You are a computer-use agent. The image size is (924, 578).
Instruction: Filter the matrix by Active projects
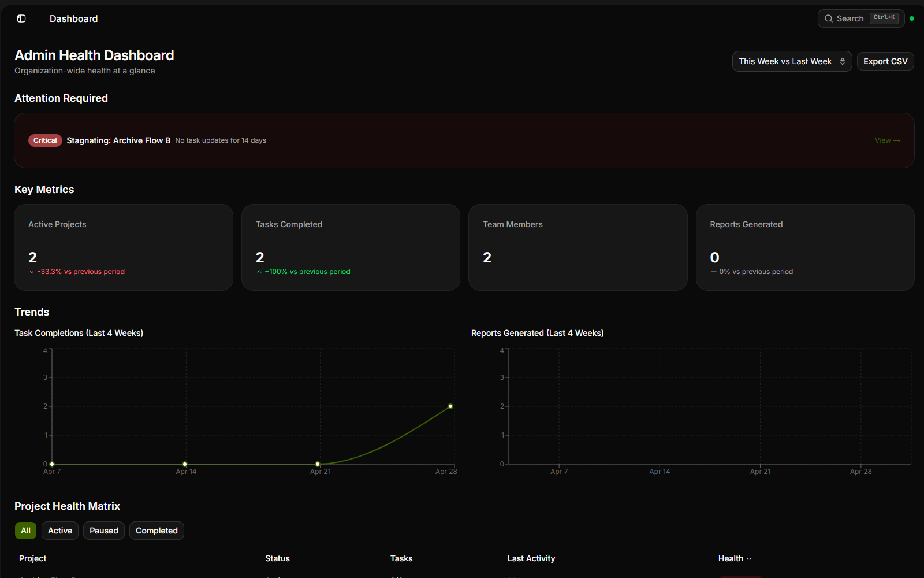click(x=60, y=531)
